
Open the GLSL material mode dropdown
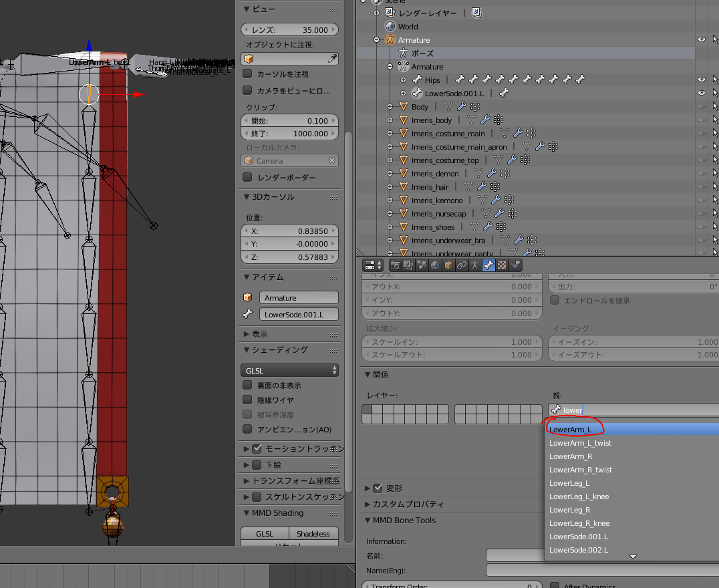pyautogui.click(x=290, y=370)
